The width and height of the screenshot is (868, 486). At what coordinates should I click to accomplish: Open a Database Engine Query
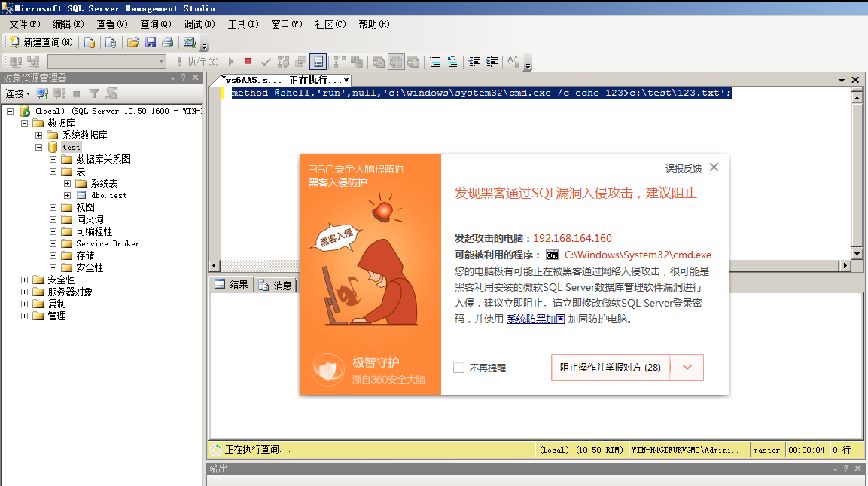[x=90, y=42]
